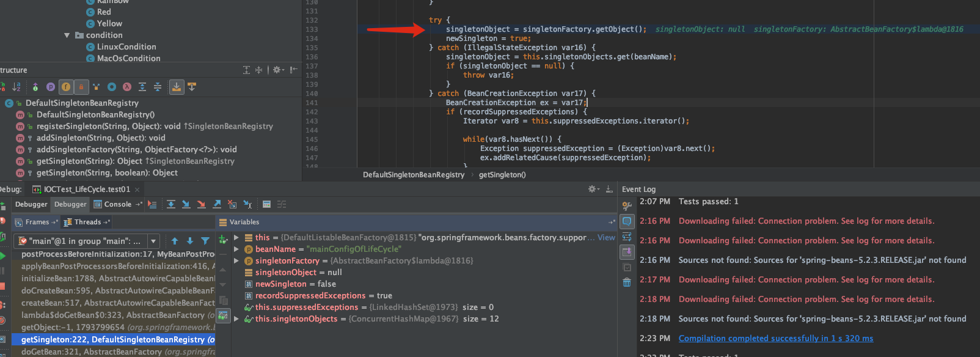Click DefaultSingletonBeanRegistry breadcrumb
Viewport: 980px width, 357px height.
coord(414,175)
